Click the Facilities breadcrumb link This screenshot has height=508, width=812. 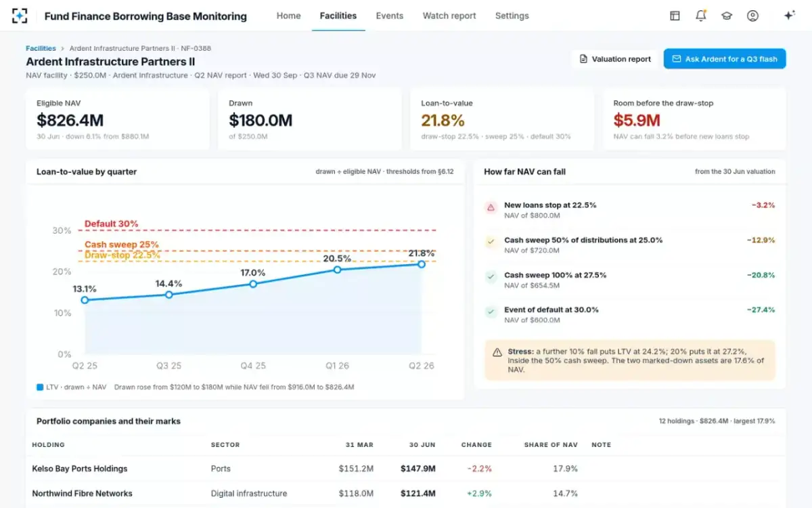(x=41, y=48)
